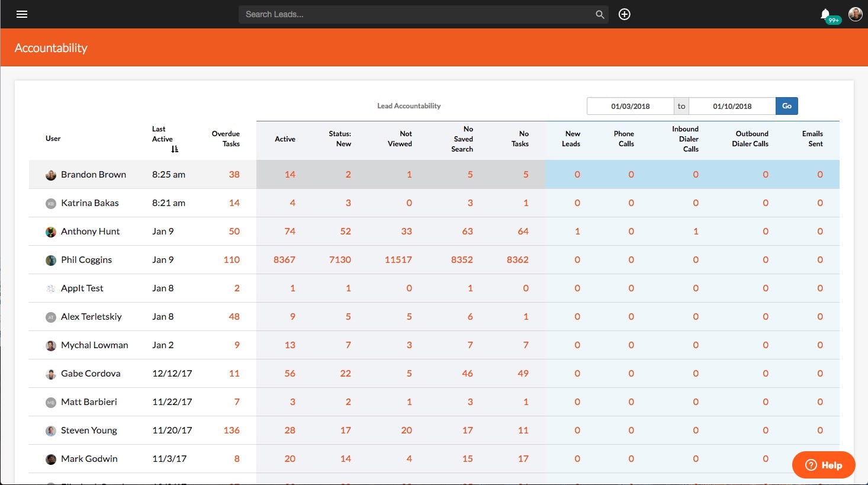This screenshot has height=485, width=868.
Task: Sort by Outbound Dialer Calls column header
Action: (750, 139)
